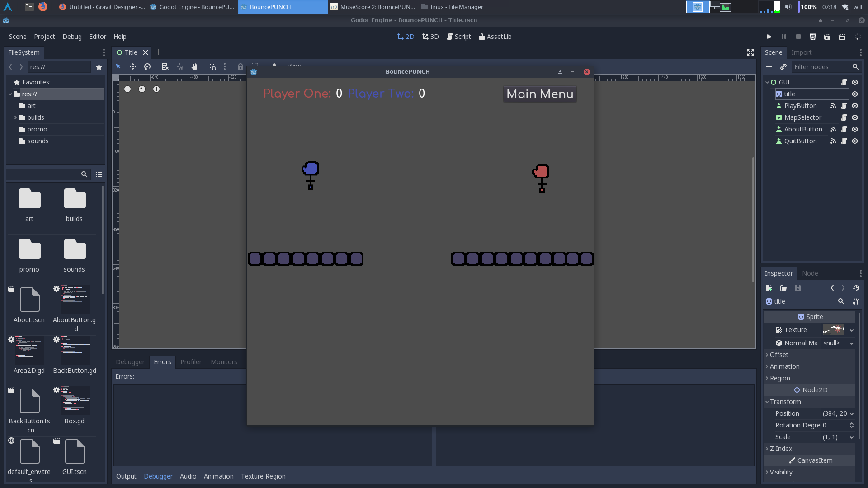The image size is (868, 488).
Task: Open the Texture property dropdown
Action: tap(852, 330)
